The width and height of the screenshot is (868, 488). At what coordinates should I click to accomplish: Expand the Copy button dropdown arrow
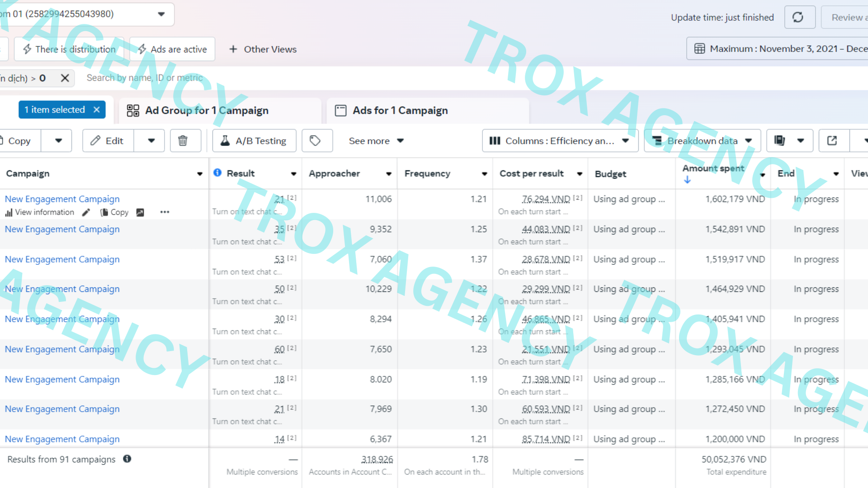point(58,141)
